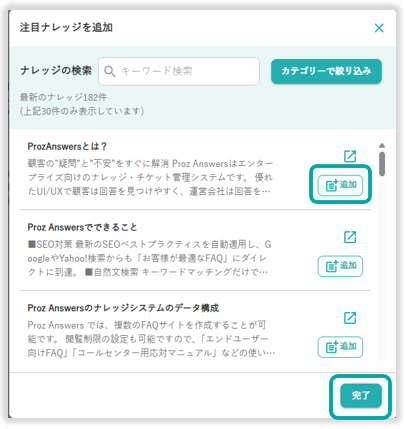Select the ProzAnswersとは？ title
Viewport: 406px width, 429px height.
(x=67, y=146)
